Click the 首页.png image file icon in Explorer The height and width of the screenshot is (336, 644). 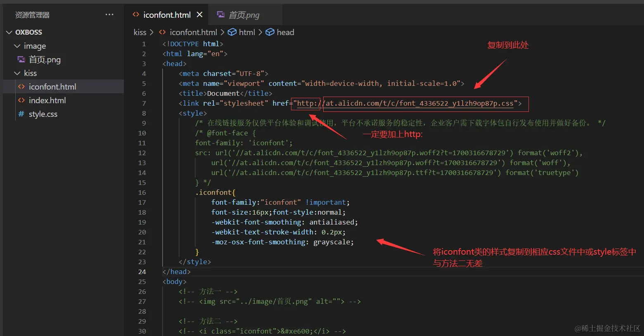tap(21, 59)
